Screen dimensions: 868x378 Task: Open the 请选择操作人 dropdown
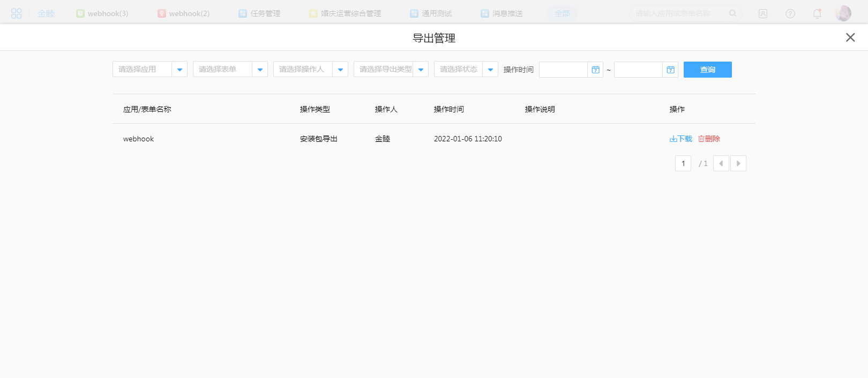coord(340,70)
